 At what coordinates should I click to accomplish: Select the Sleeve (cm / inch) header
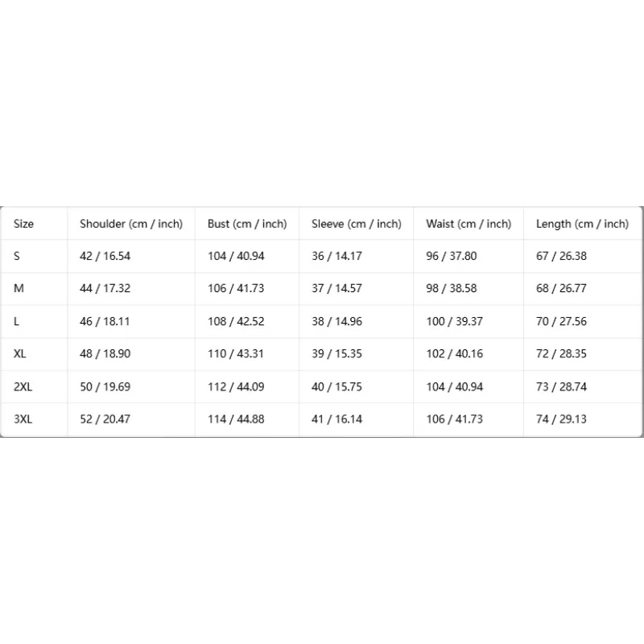tap(356, 224)
